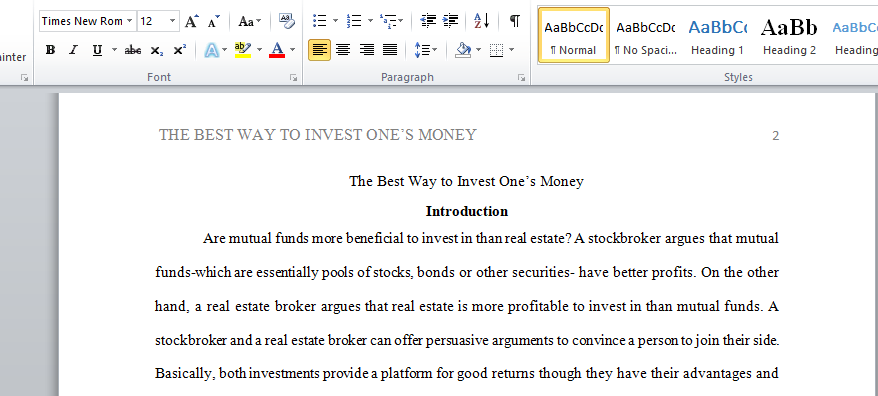878x396 pixels.
Task: Apply the No Spacing style
Action: (x=646, y=35)
